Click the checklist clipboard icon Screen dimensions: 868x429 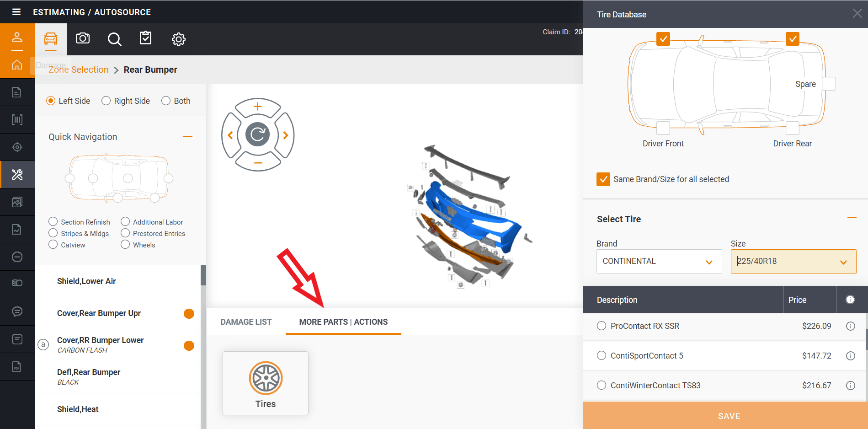pos(145,39)
